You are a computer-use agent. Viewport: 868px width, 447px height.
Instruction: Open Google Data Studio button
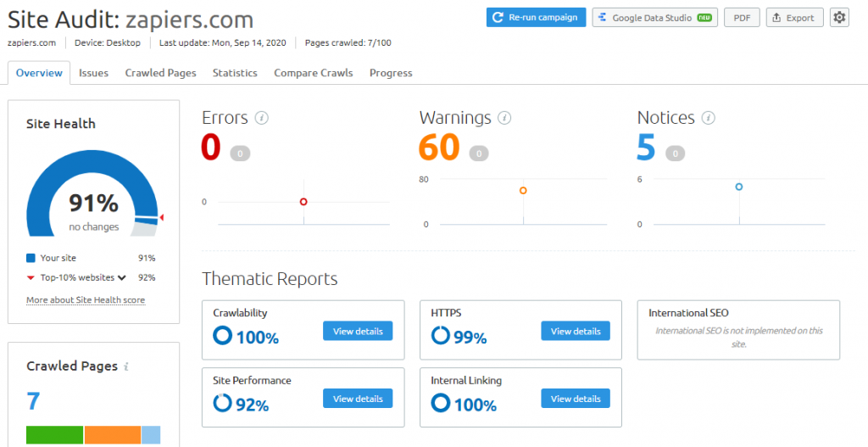(x=655, y=18)
